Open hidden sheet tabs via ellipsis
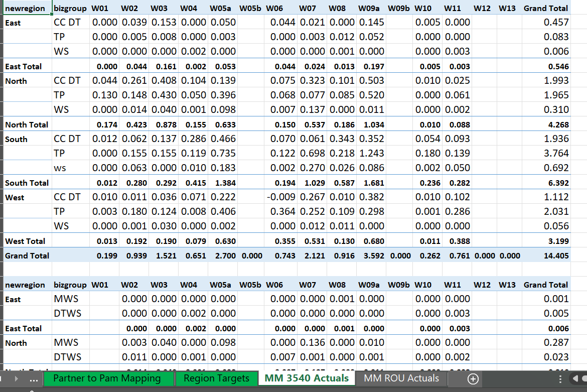This screenshot has width=587, height=392. (33, 379)
